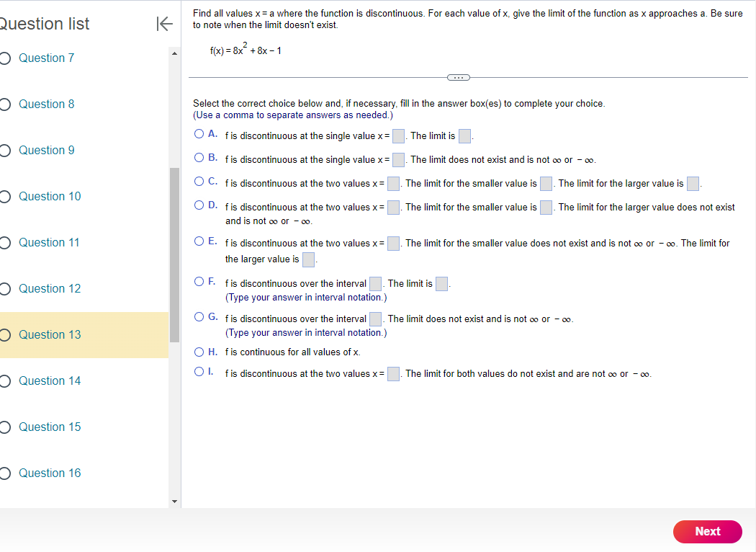Viewport: 756px width, 552px height.
Task: Open Question 12 in the list
Action: point(50,288)
